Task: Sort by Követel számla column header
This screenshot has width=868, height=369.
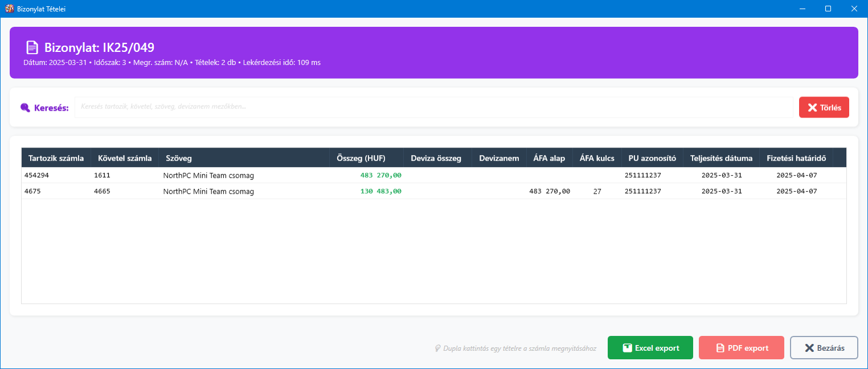Action: [x=124, y=158]
